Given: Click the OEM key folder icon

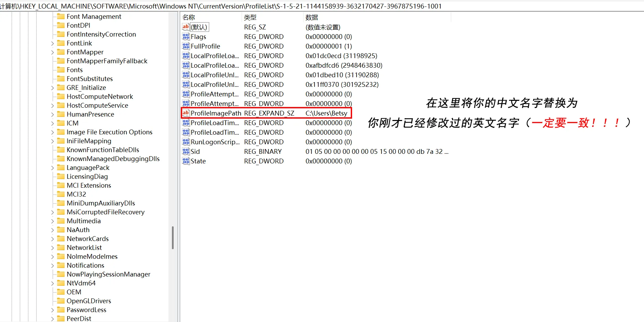Looking at the screenshot, I should (61, 292).
